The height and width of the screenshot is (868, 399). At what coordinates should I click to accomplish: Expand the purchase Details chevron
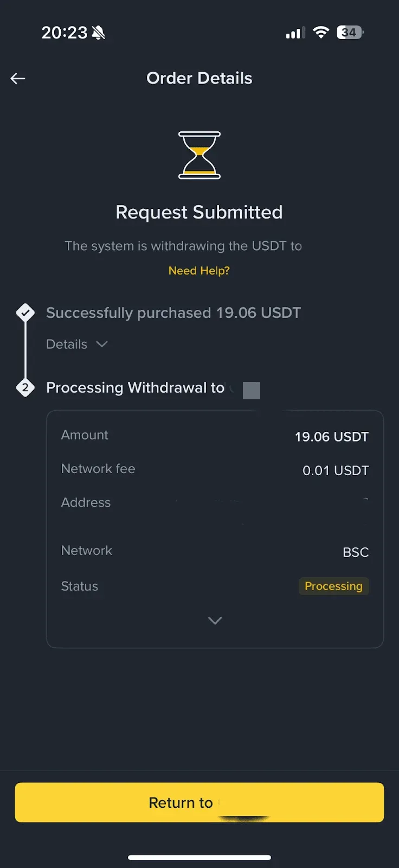coord(102,344)
